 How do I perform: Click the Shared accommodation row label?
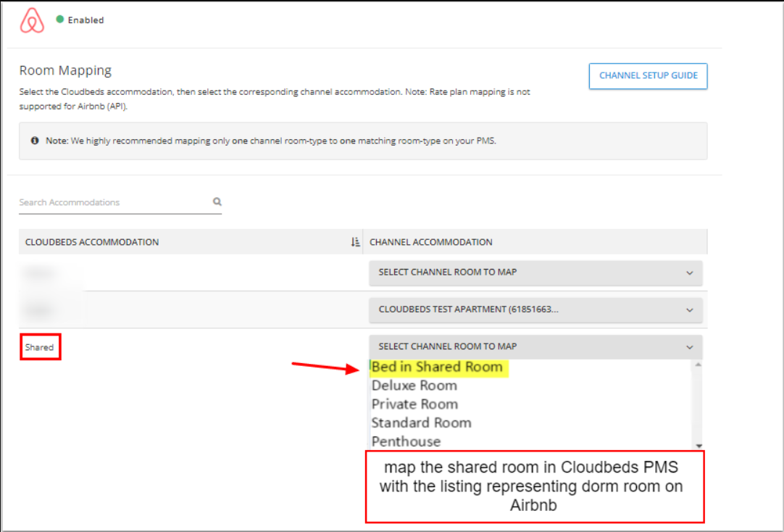[x=40, y=347]
